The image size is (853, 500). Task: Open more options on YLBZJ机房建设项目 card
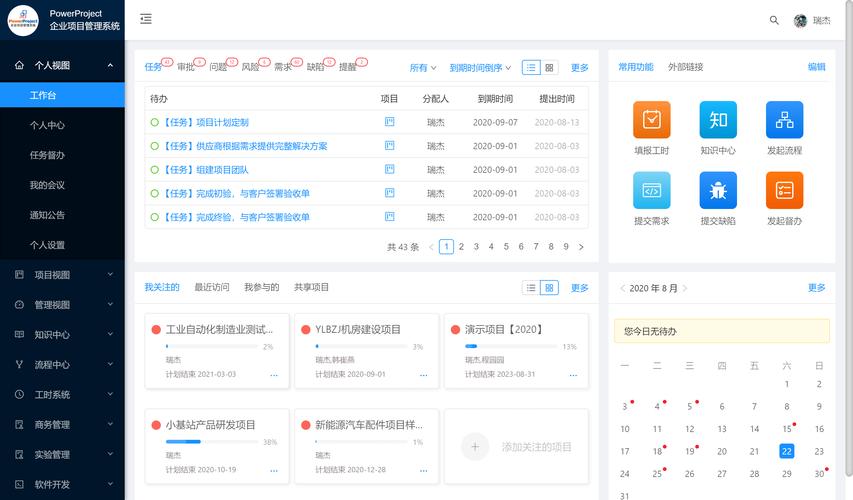[423, 375]
